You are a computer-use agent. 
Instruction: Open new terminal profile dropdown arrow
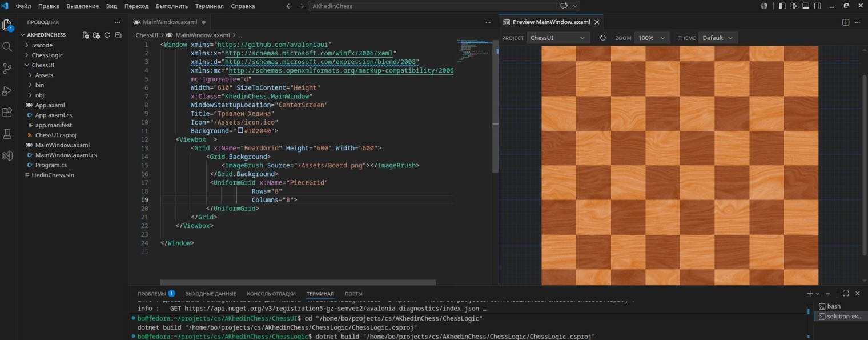(818, 293)
